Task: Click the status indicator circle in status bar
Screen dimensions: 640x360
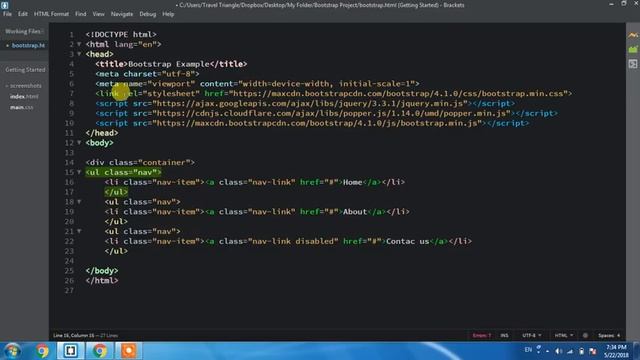Action: pos(585,336)
